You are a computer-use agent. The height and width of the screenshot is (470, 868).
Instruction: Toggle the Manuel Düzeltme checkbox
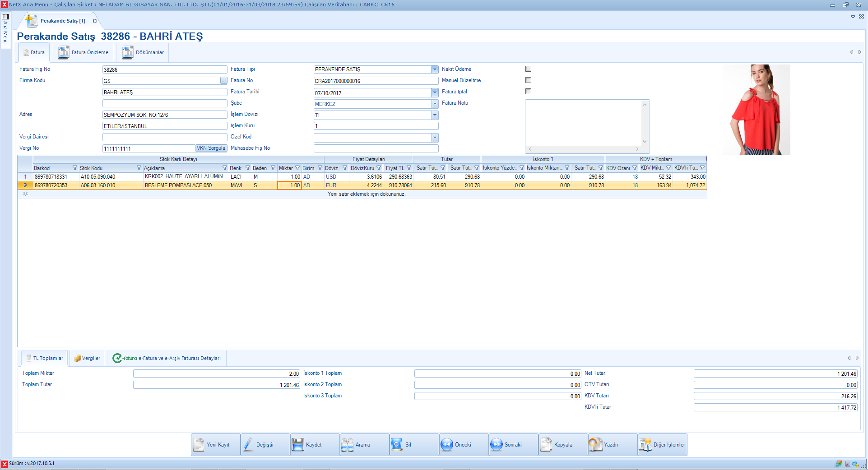[528, 80]
